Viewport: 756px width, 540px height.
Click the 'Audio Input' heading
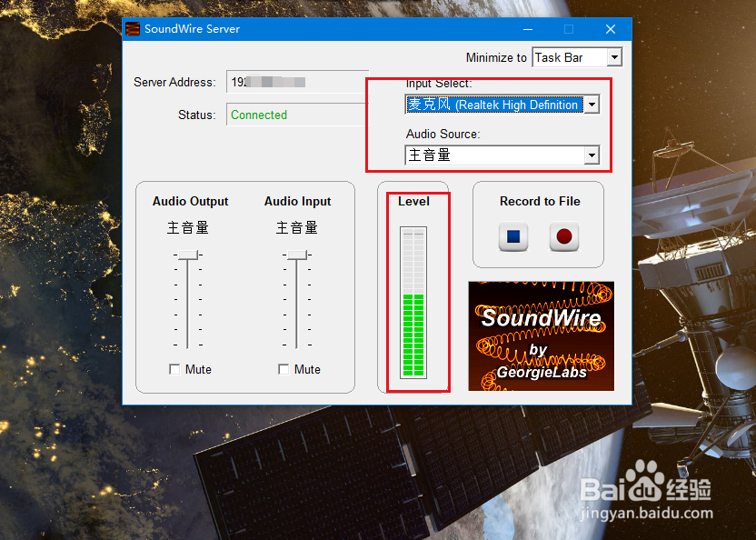297,201
